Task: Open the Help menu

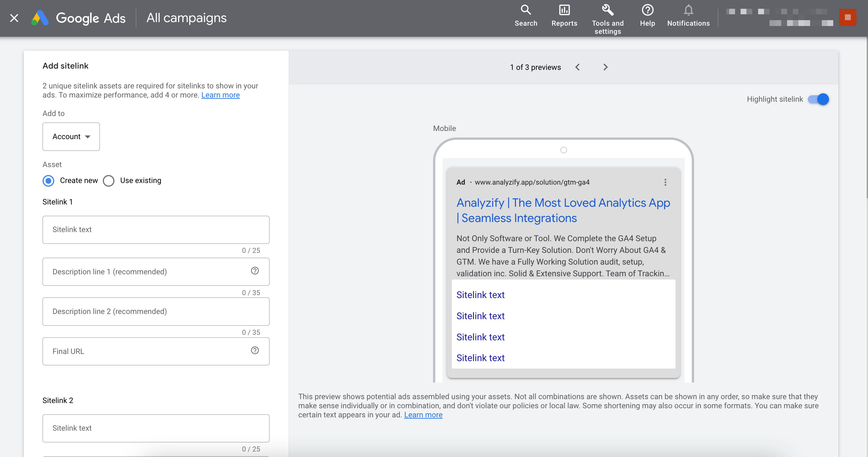Action: (x=647, y=16)
